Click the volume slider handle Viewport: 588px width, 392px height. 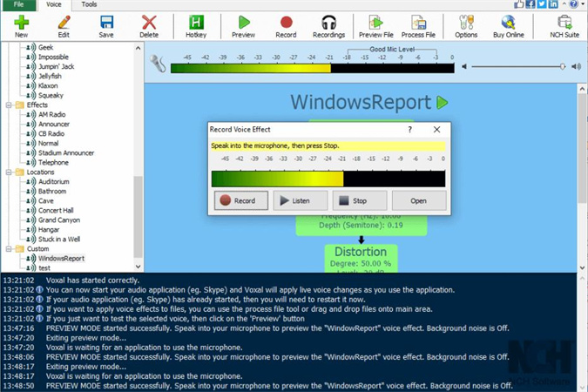[x=563, y=66]
